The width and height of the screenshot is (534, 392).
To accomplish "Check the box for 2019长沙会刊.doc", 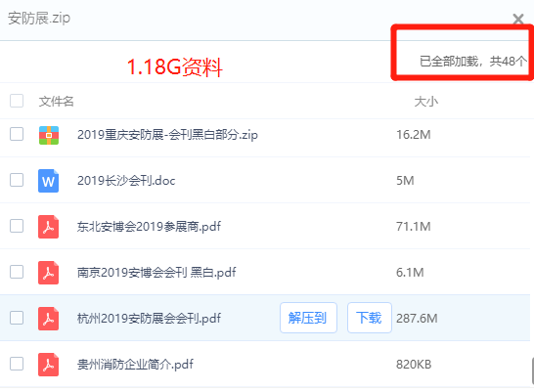I will tap(17, 180).
